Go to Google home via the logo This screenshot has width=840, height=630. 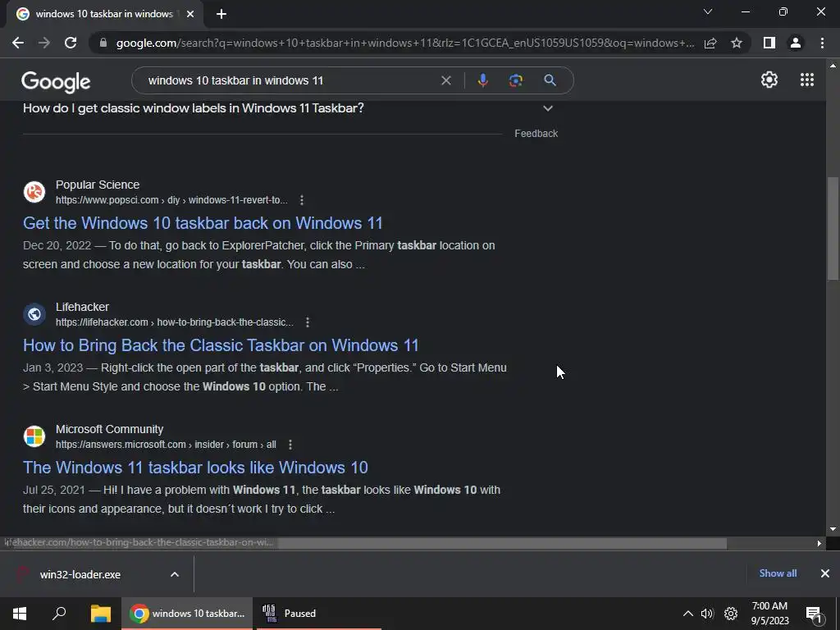(56, 81)
